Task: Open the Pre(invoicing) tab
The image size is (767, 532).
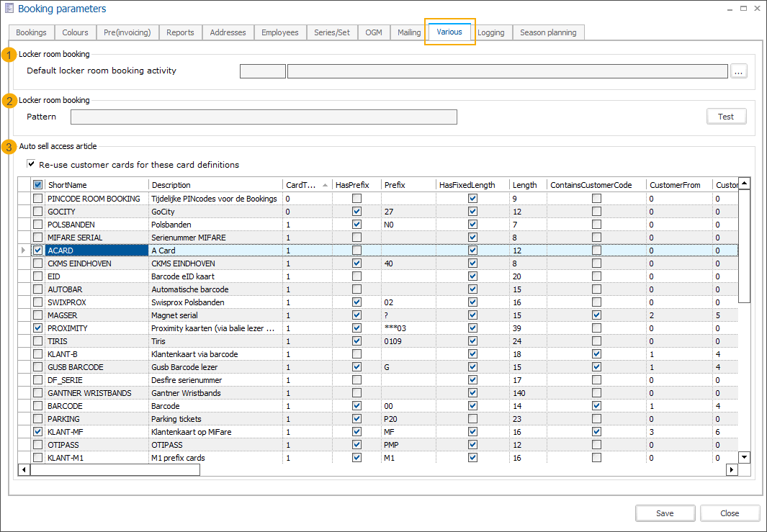Action: [127, 32]
